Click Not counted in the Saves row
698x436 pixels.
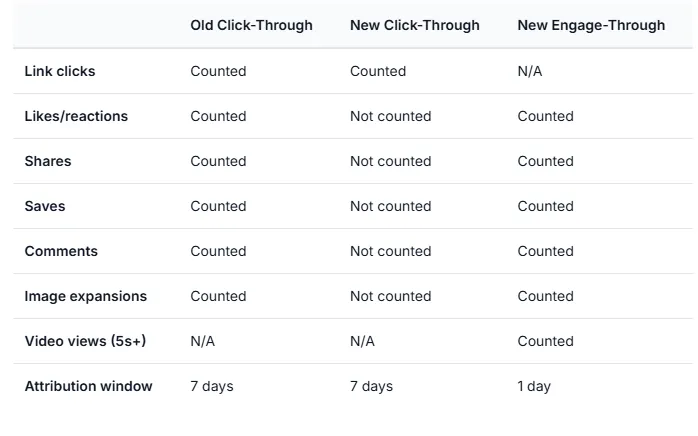click(x=390, y=206)
